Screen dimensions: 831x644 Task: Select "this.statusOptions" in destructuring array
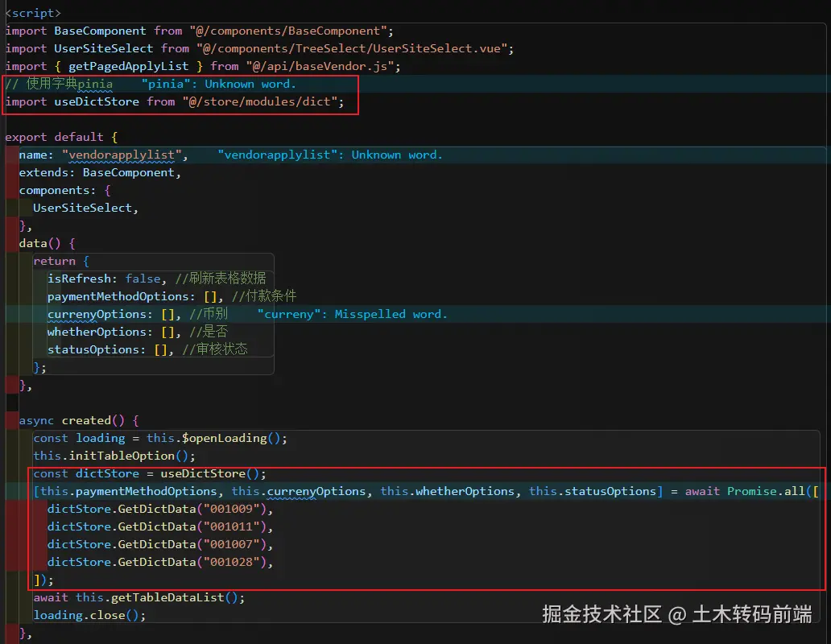click(593, 492)
